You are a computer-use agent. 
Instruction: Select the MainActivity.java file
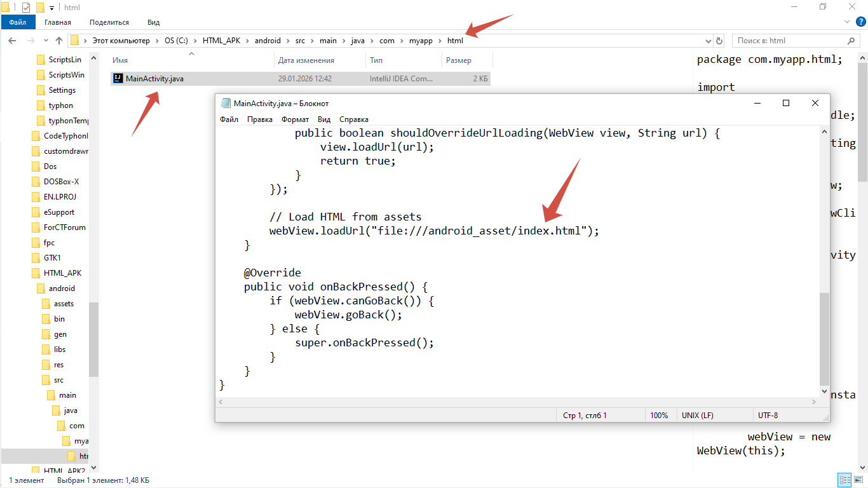[154, 79]
